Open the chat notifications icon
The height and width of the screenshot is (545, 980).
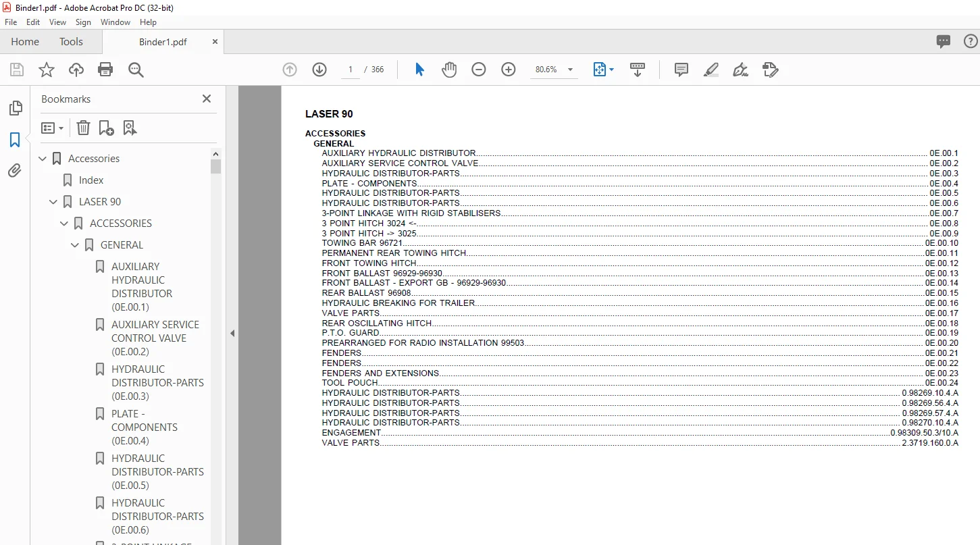pos(944,41)
